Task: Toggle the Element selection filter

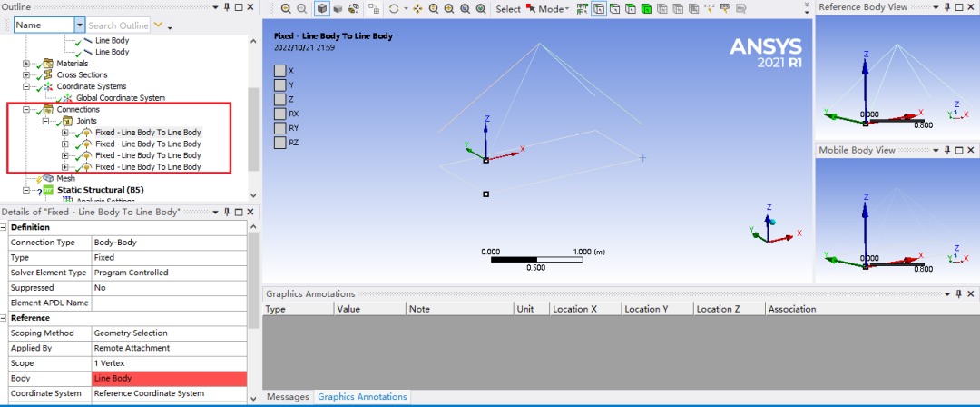Action: (694, 9)
